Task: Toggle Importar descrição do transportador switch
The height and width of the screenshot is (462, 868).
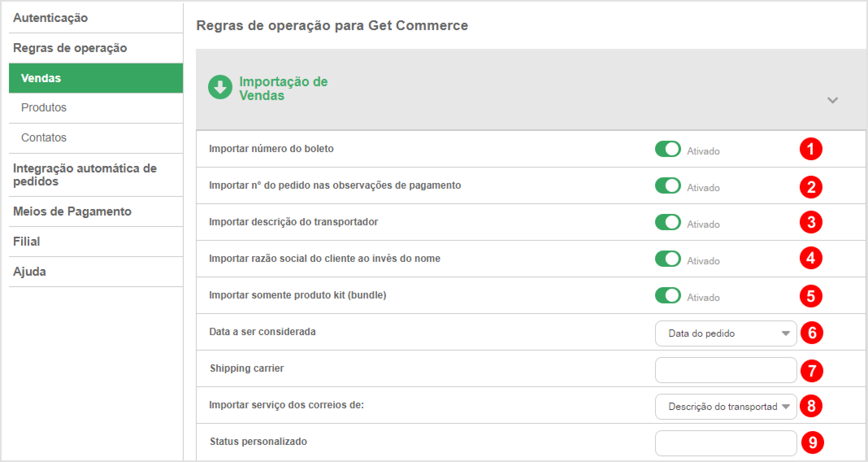Action: click(668, 222)
